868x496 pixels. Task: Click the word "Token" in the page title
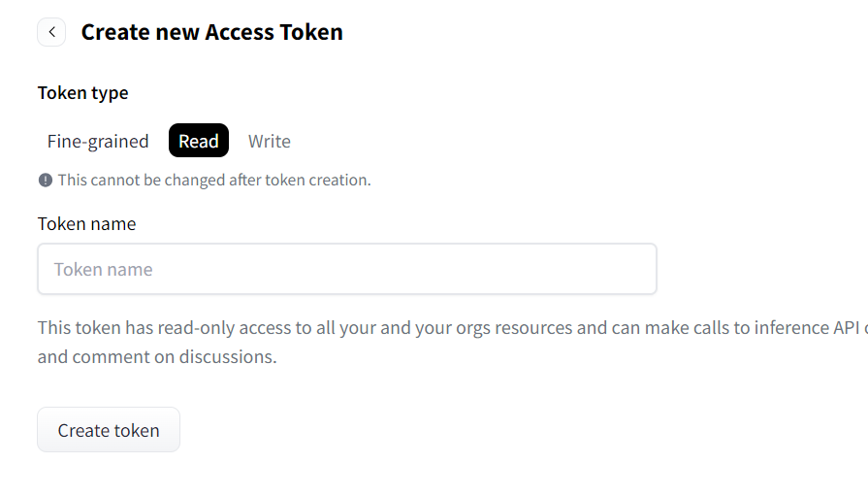pyautogui.click(x=311, y=32)
